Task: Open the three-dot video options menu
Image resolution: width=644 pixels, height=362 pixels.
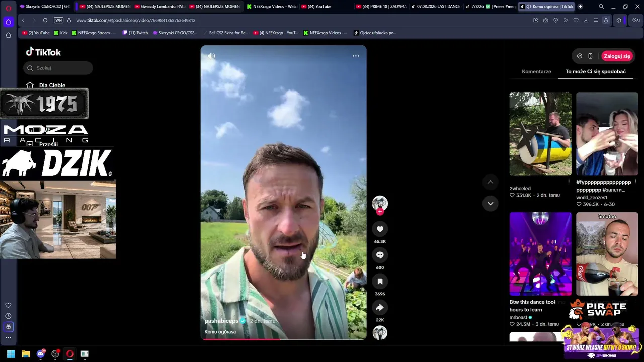Action: pos(356,56)
